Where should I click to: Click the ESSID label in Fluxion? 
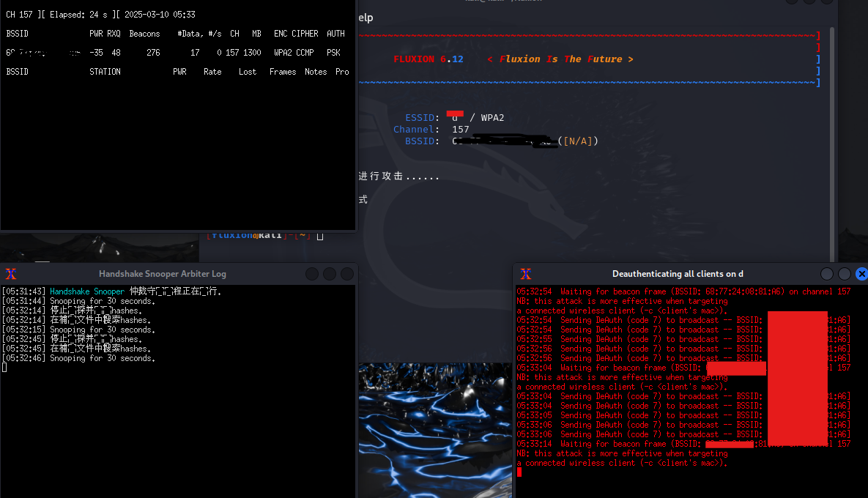[422, 118]
